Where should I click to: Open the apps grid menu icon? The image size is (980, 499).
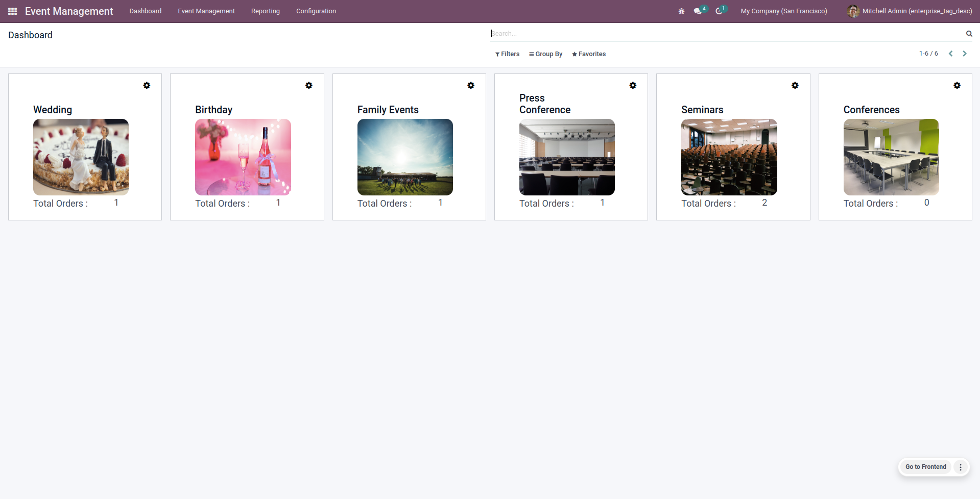13,11
